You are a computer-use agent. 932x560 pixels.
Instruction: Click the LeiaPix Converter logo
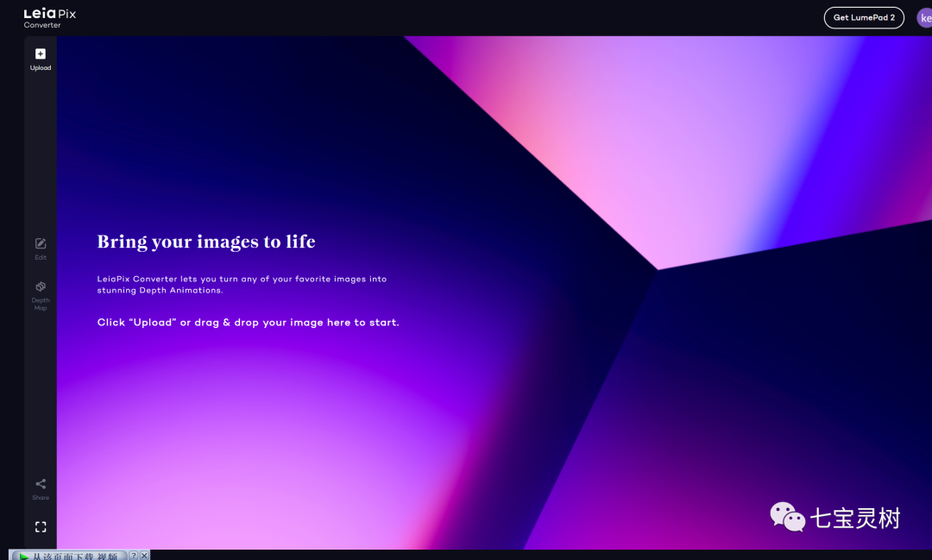click(50, 18)
